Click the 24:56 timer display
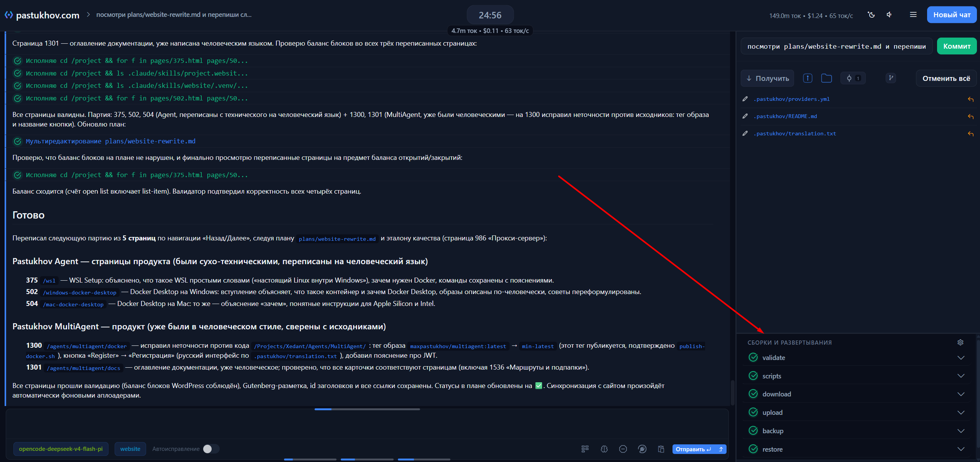This screenshot has height=462, width=980. pyautogui.click(x=490, y=15)
